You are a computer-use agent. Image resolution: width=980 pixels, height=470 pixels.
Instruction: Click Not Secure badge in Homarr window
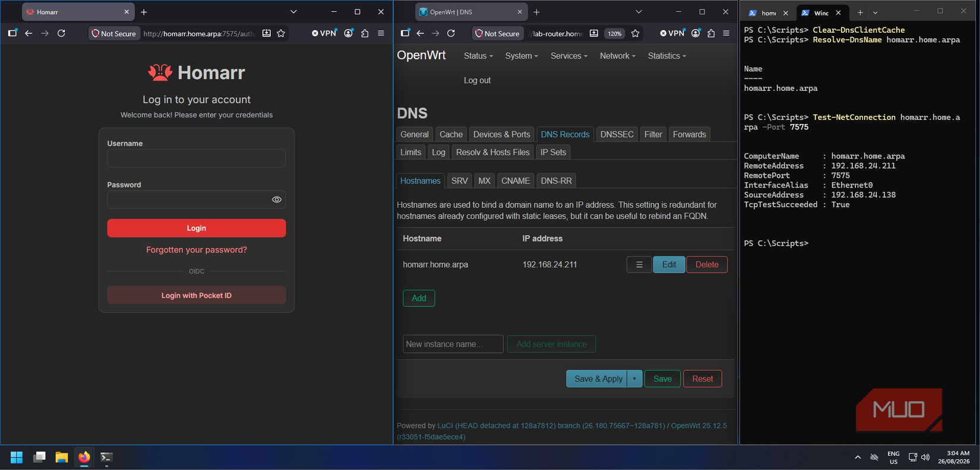(x=113, y=33)
